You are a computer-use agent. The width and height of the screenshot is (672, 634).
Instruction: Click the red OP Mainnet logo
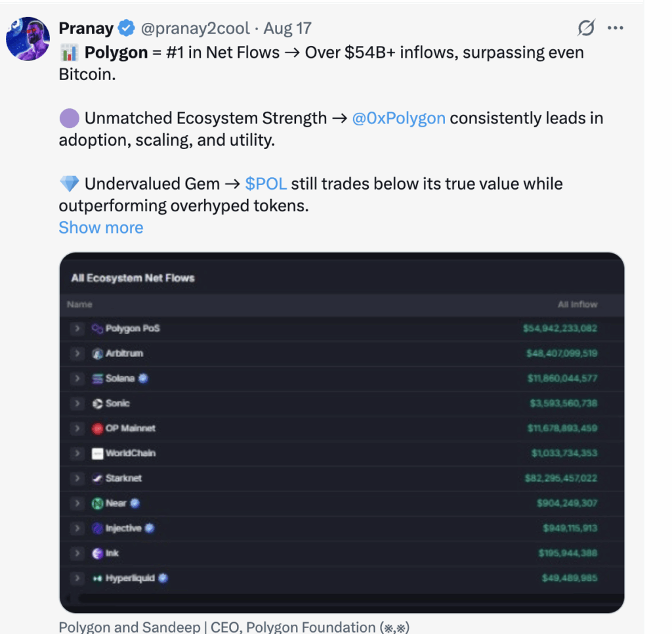97,429
